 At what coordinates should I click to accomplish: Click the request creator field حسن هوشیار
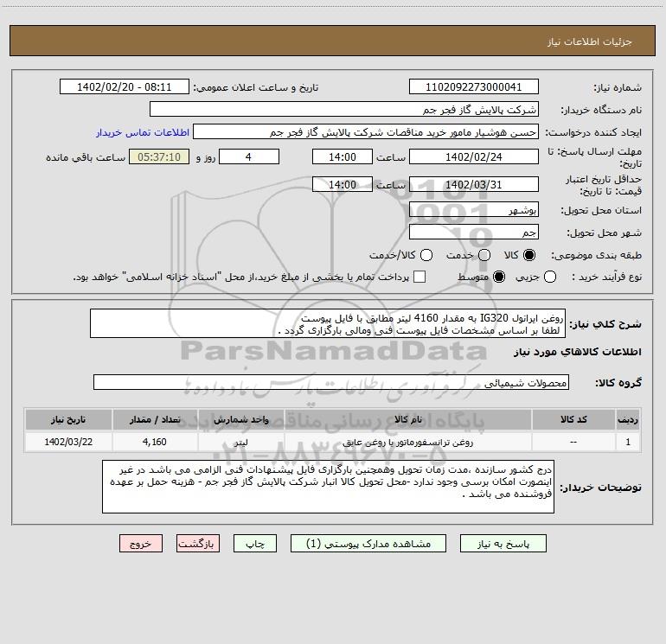pos(366,132)
